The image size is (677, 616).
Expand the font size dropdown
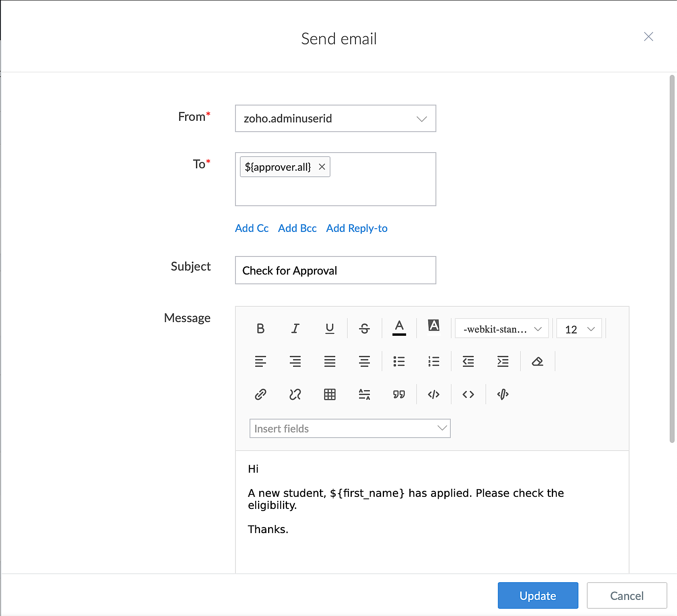(579, 329)
